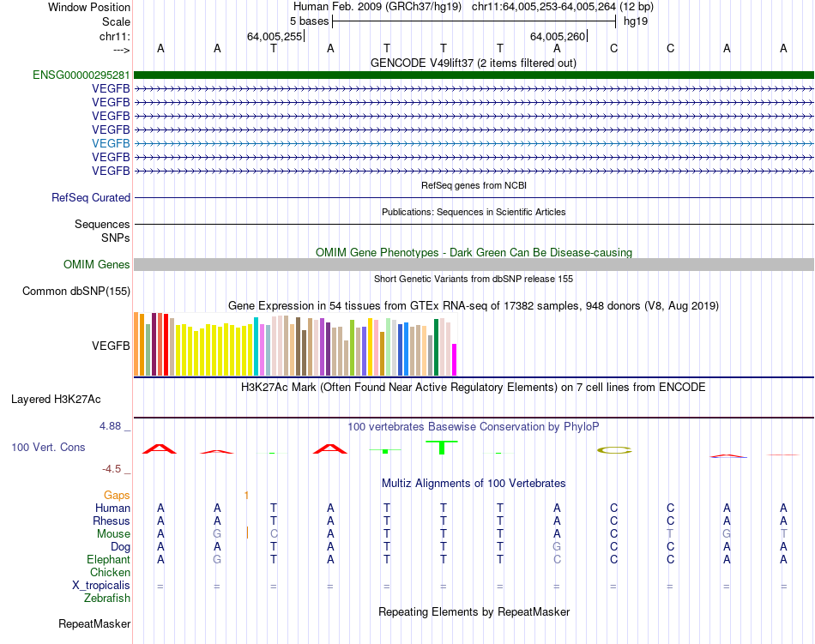Click the OMIM Genes track label
Screen dimensions: 815x644
pyautogui.click(x=97, y=264)
